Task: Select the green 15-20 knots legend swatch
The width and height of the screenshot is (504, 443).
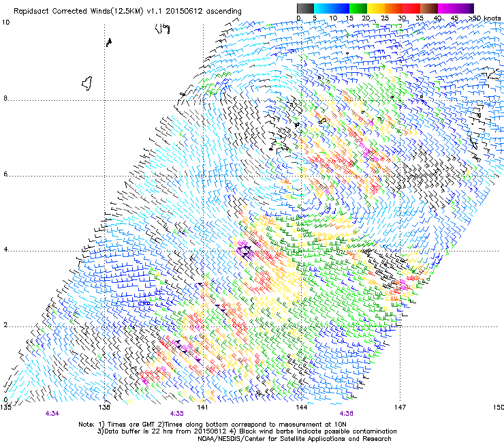Action: point(358,8)
